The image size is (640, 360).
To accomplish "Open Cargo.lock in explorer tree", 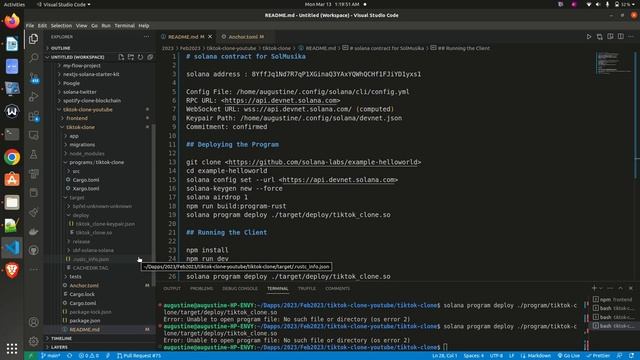I will [82, 294].
